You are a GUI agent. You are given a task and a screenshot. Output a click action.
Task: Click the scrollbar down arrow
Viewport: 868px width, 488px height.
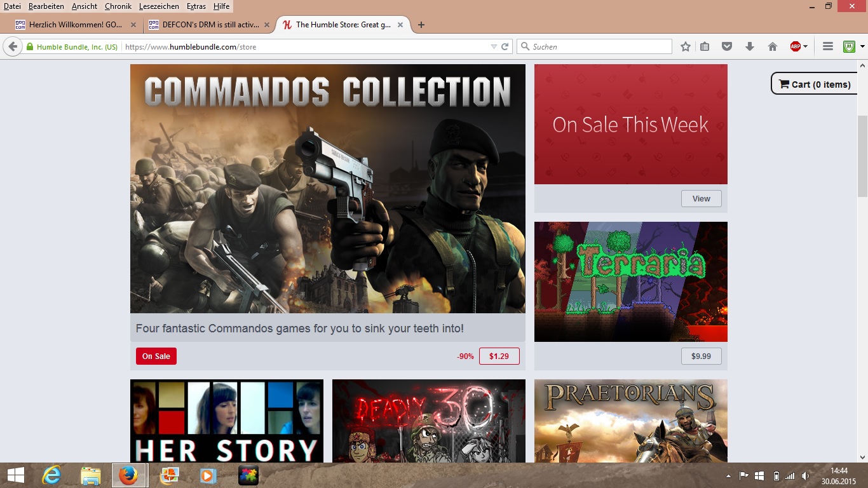[862, 457]
